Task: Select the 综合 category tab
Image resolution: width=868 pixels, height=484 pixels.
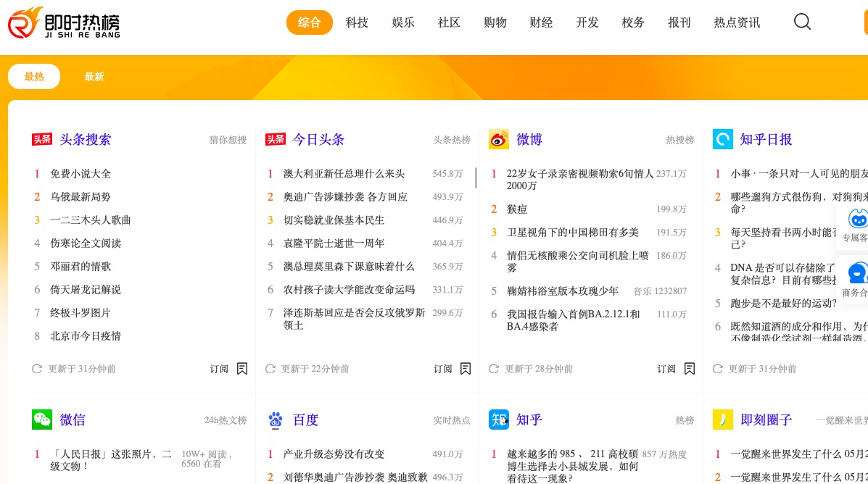Action: [310, 22]
